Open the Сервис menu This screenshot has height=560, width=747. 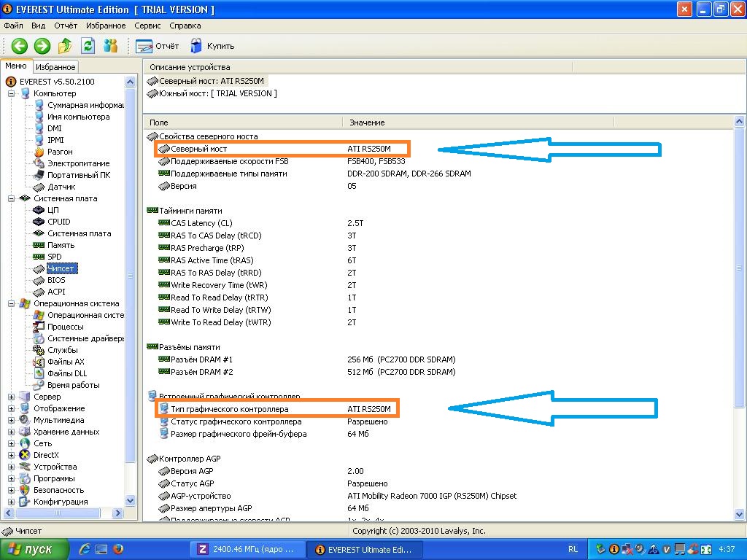click(147, 26)
